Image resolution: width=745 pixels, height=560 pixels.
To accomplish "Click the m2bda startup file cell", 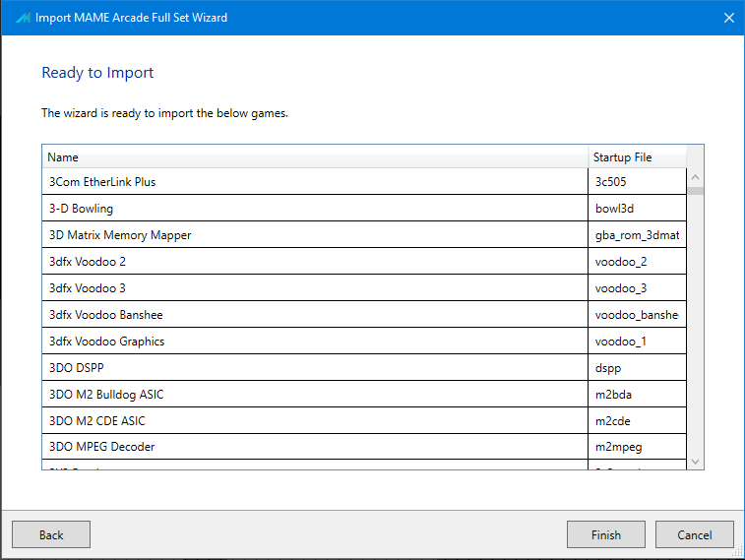I will pyautogui.click(x=637, y=395).
